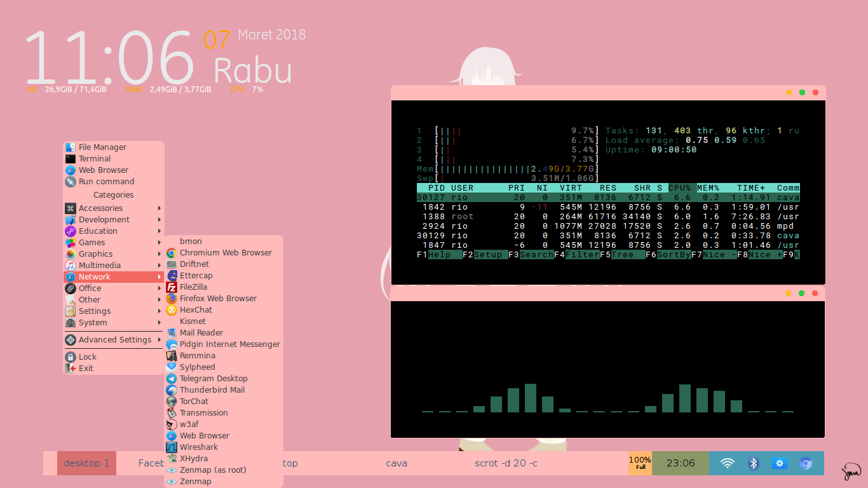Viewport: 868px width, 488px height.
Task: Click the XHydra icon
Action: click(x=172, y=459)
